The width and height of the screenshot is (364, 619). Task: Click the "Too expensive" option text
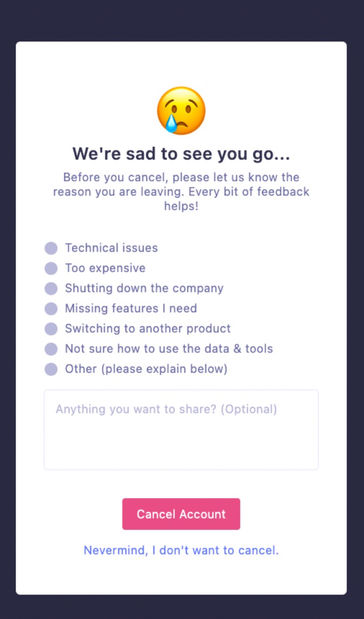click(105, 268)
